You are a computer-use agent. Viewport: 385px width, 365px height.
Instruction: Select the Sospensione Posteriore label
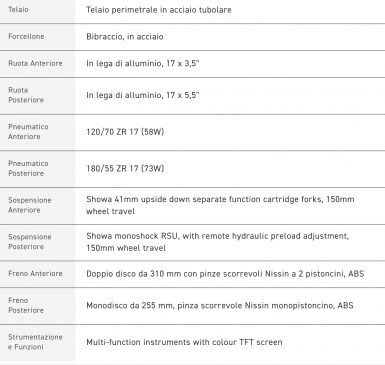coord(30,242)
